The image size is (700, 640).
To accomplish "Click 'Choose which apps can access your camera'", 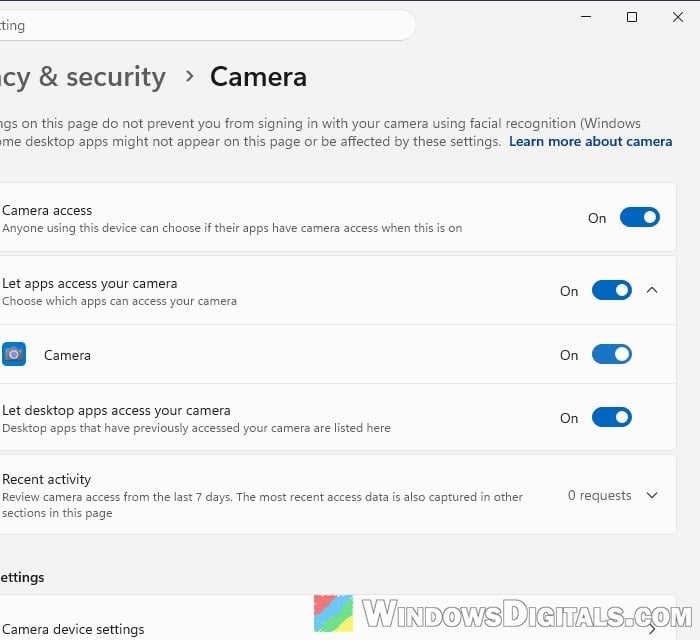I will click(x=119, y=301).
